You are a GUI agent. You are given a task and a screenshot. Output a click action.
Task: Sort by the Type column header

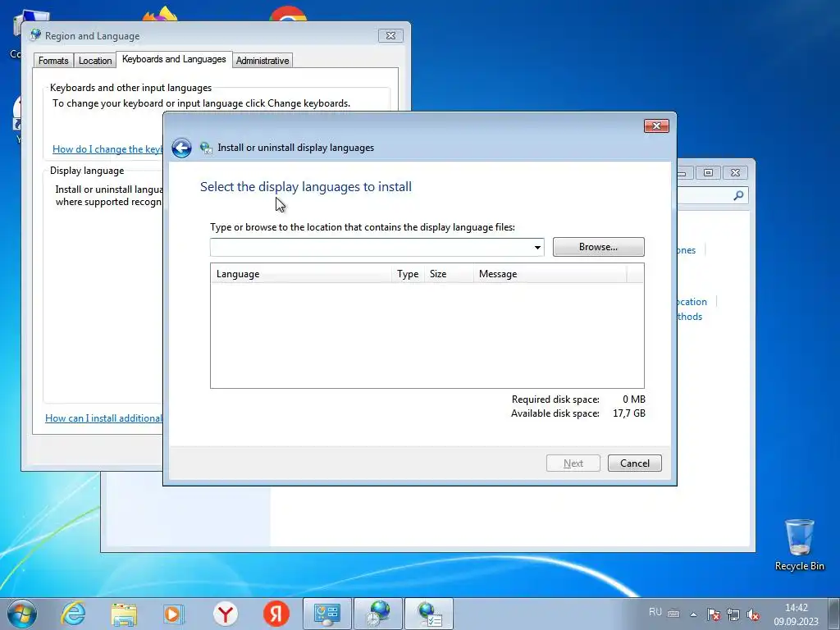pyautogui.click(x=408, y=274)
